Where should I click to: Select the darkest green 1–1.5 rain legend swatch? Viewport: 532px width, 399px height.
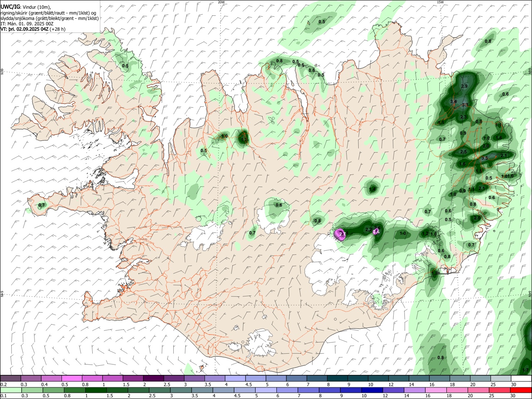(x=96, y=390)
